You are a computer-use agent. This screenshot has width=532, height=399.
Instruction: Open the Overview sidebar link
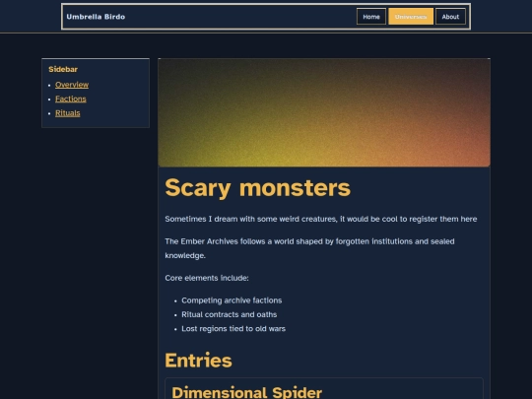pos(72,85)
